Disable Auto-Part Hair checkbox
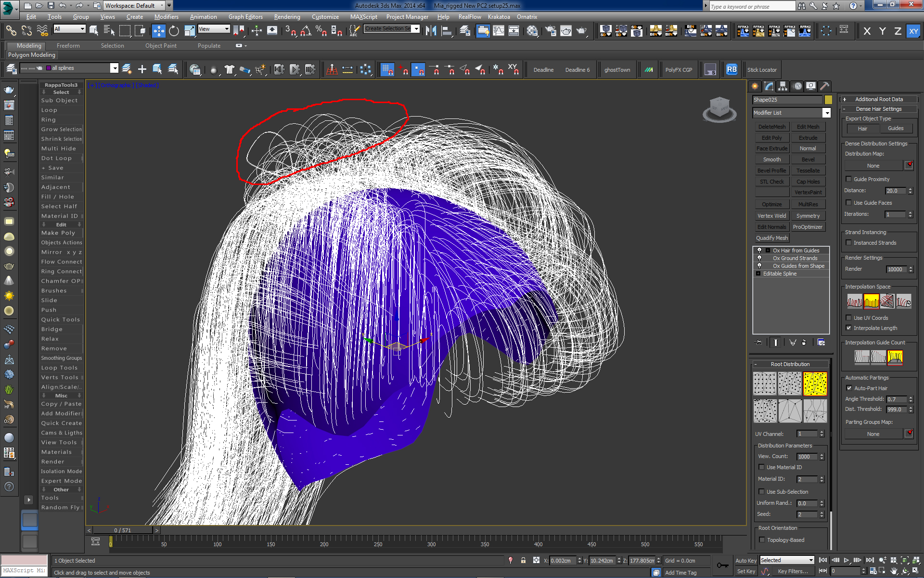The height and width of the screenshot is (578, 924). [849, 388]
